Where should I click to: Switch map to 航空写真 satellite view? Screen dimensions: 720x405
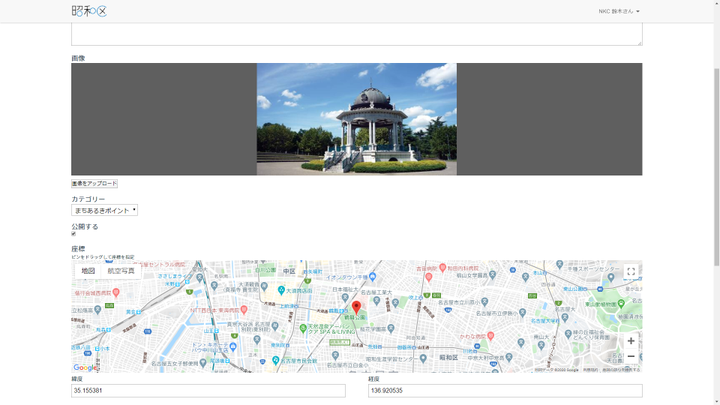121,271
